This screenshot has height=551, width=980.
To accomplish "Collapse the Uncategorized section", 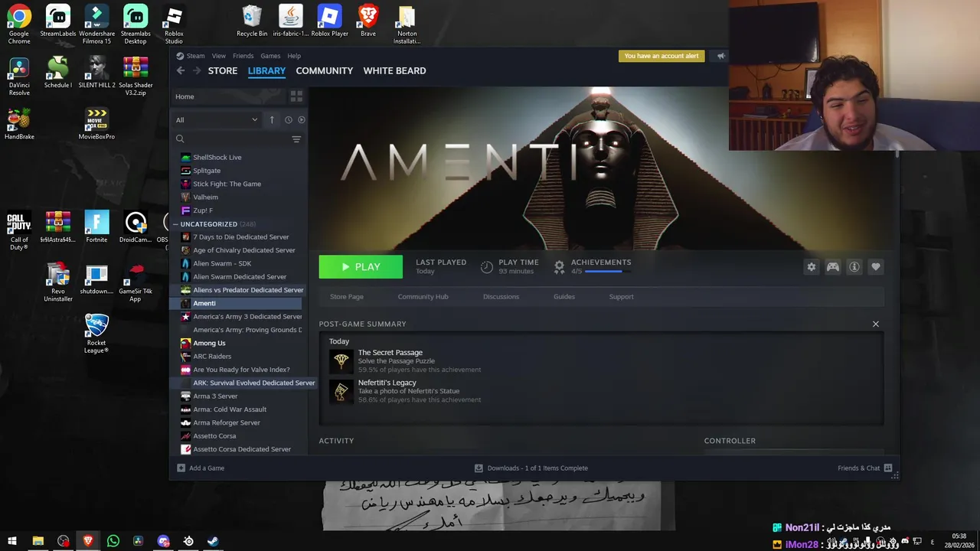I will pyautogui.click(x=176, y=224).
